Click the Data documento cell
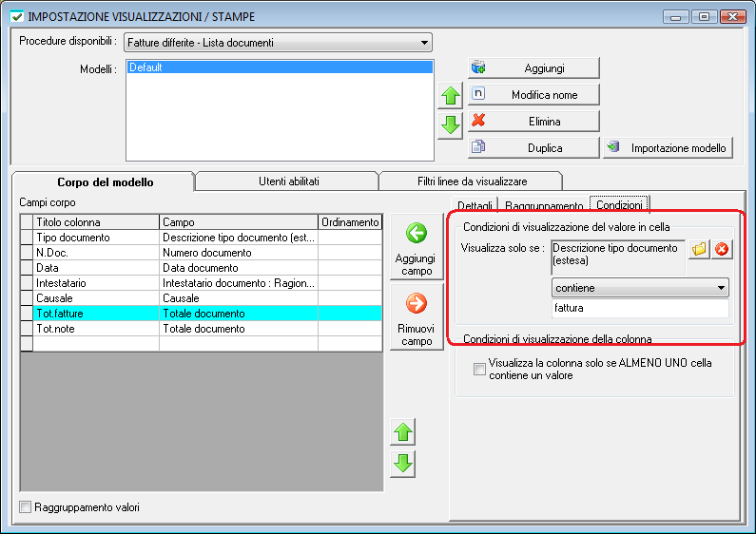This screenshot has height=534, width=756. tap(238, 268)
